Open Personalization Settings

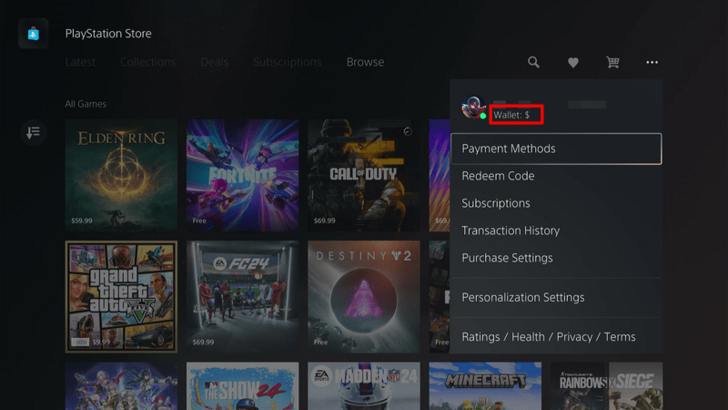click(x=556, y=298)
